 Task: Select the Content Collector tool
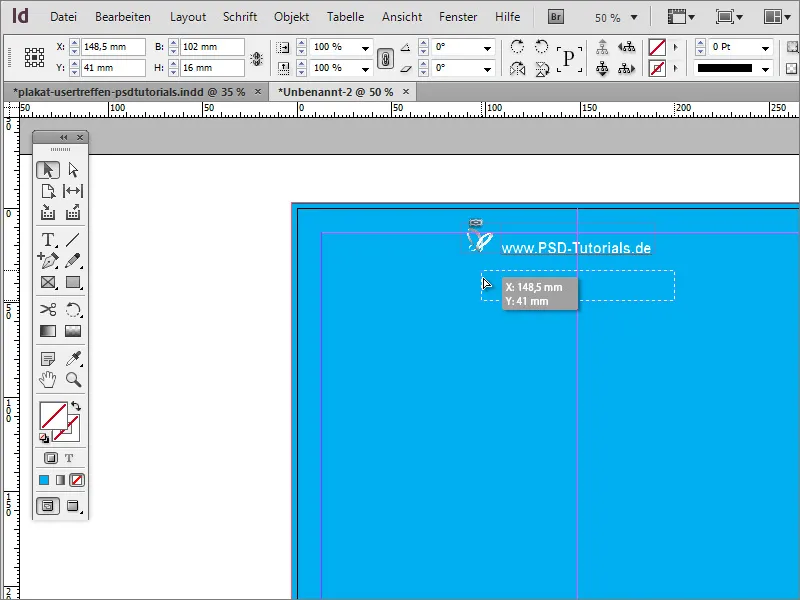click(48, 212)
